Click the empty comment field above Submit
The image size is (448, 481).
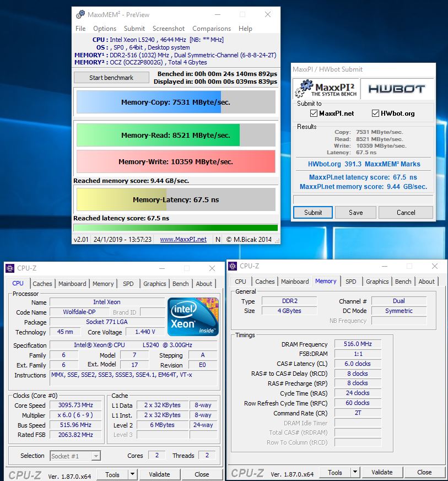pyautogui.click(x=363, y=199)
